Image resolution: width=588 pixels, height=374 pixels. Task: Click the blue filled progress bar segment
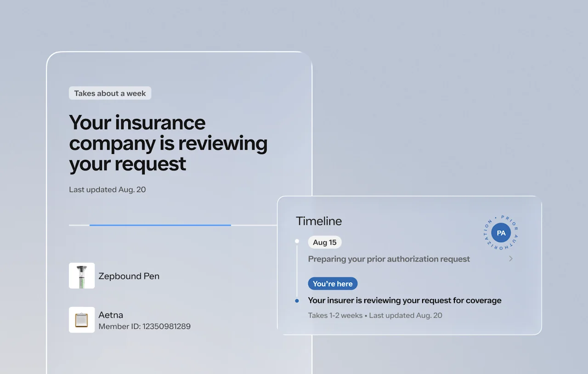click(160, 225)
